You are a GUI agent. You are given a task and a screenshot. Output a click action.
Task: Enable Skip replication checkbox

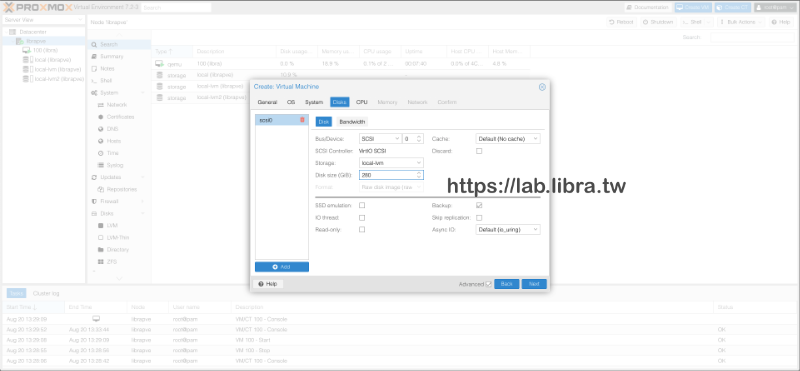(479, 217)
